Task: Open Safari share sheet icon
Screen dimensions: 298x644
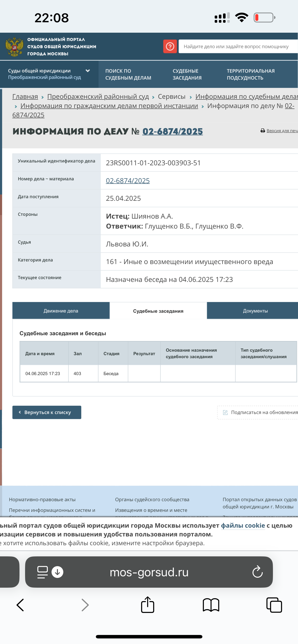Action: [147, 605]
